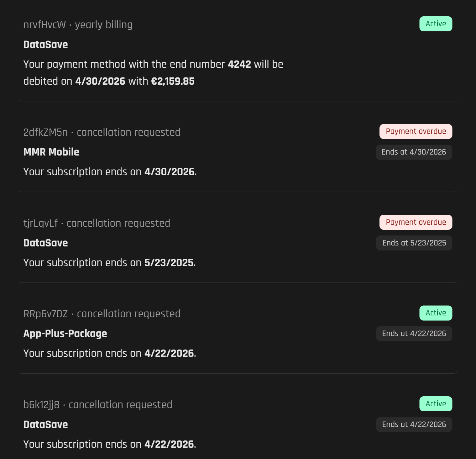The width and height of the screenshot is (476, 459).
Task: Select the subscription ID b6k12jj8
Action: 42,404
